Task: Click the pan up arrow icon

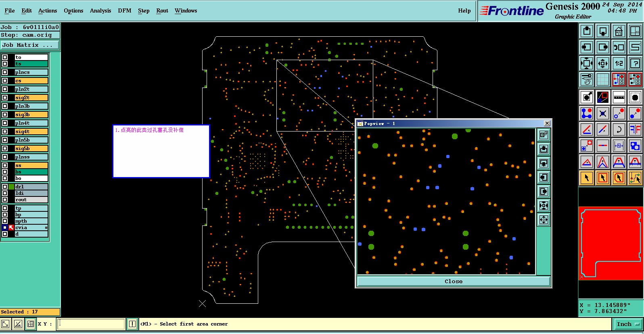Action: (587, 31)
